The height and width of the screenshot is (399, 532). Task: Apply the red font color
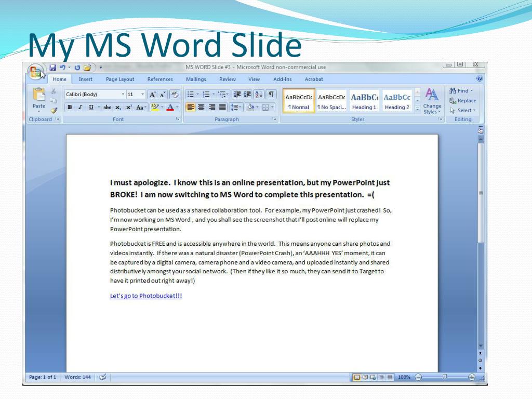point(170,108)
